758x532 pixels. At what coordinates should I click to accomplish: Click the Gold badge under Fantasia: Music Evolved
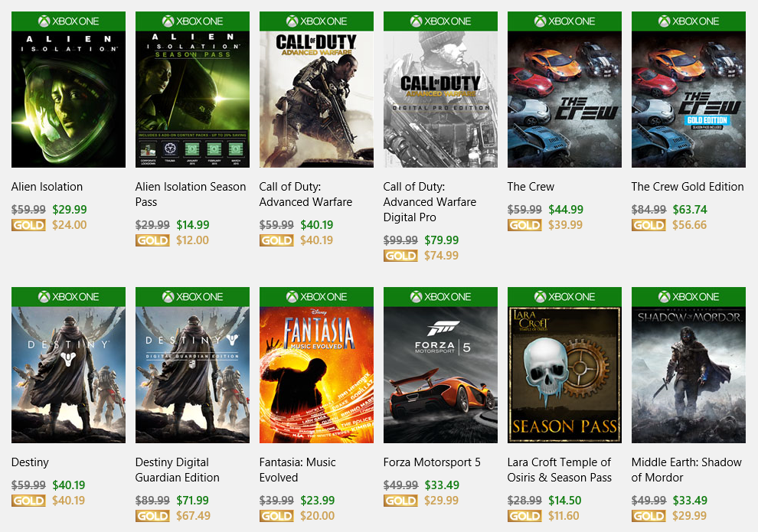coord(276,516)
